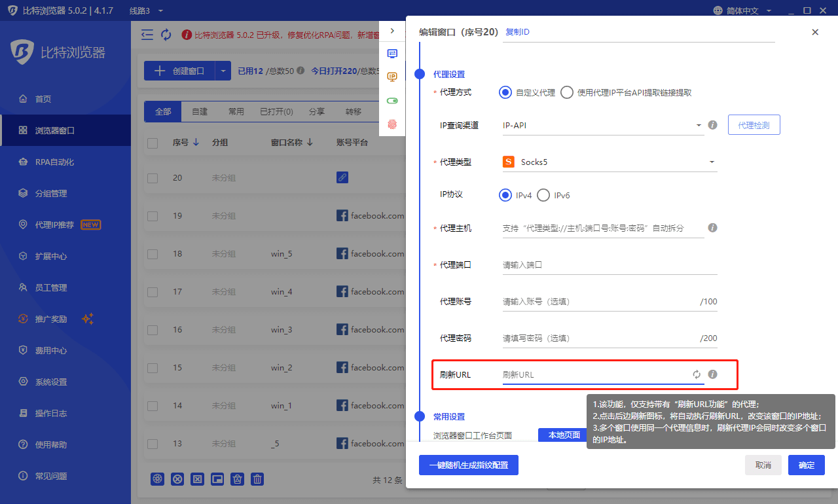838x504 pixels.
Task: Expand the 代理类型 Socks5 dropdown
Action: (x=712, y=162)
